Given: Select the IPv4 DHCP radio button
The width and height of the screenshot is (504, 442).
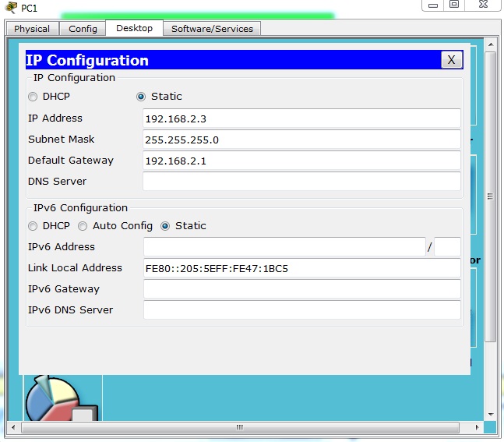Looking at the screenshot, I should pos(33,97).
